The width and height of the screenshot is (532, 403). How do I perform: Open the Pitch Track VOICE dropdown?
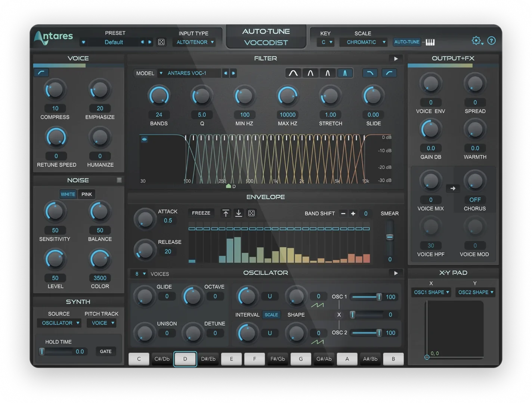(x=102, y=323)
